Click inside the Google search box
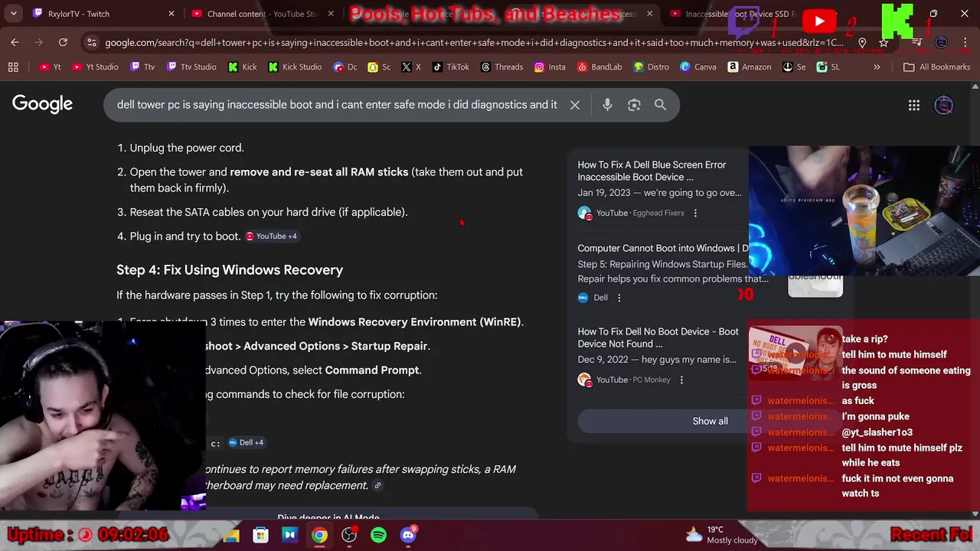This screenshot has height=551, width=980. pyautogui.click(x=337, y=105)
